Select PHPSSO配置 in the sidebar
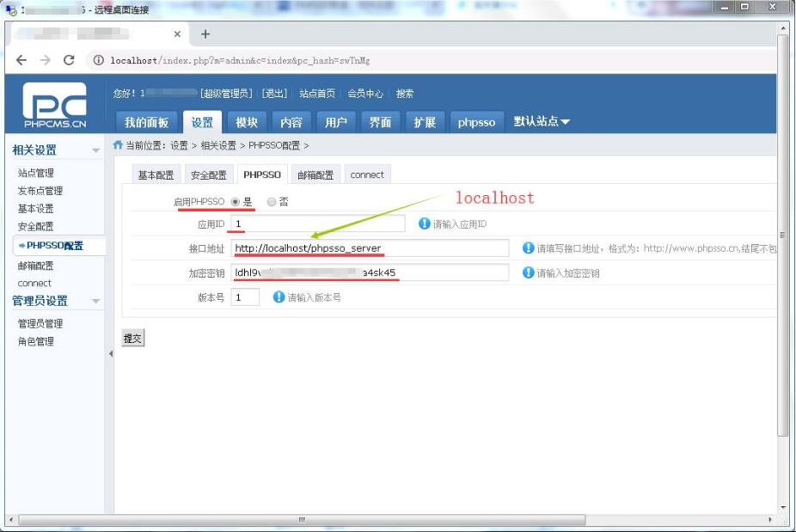 [55, 245]
